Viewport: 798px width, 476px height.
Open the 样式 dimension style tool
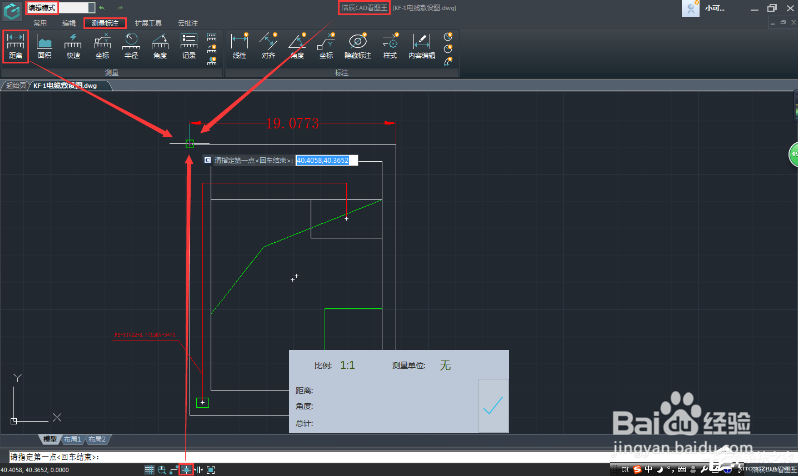click(x=390, y=45)
